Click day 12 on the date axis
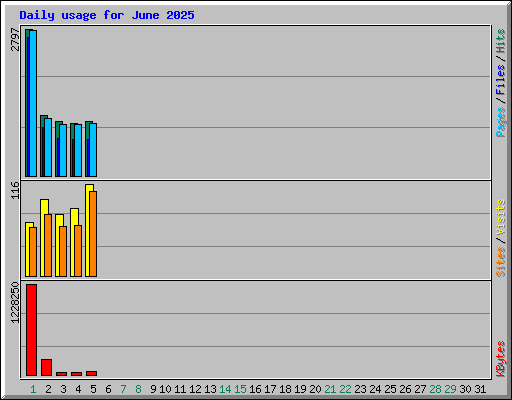This screenshot has height=400, width=512. click(x=195, y=389)
